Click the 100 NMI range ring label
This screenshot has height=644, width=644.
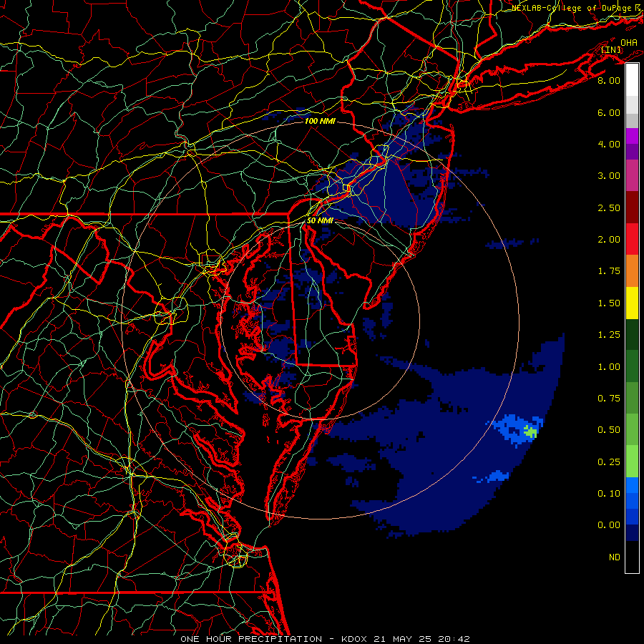pos(320,121)
